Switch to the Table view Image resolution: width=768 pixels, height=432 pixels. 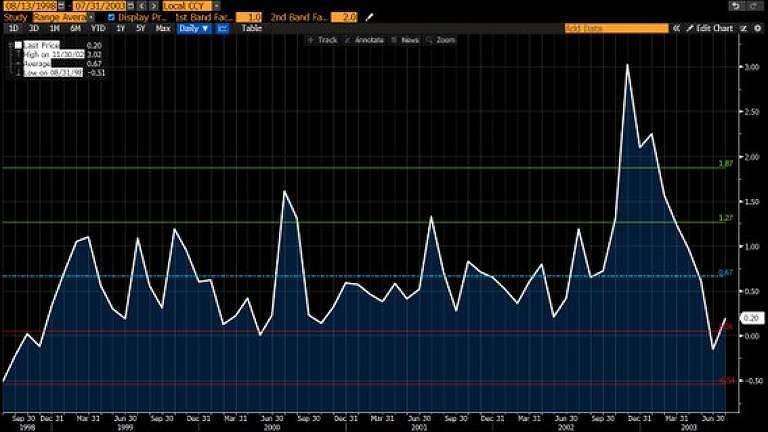coord(252,28)
